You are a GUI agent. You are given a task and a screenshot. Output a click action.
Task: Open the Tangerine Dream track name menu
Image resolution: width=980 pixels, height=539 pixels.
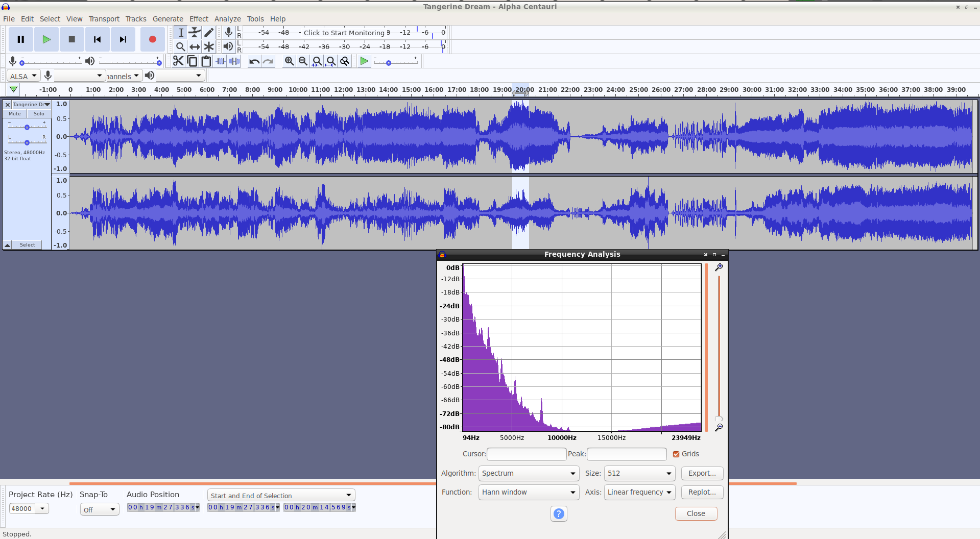(x=32, y=105)
